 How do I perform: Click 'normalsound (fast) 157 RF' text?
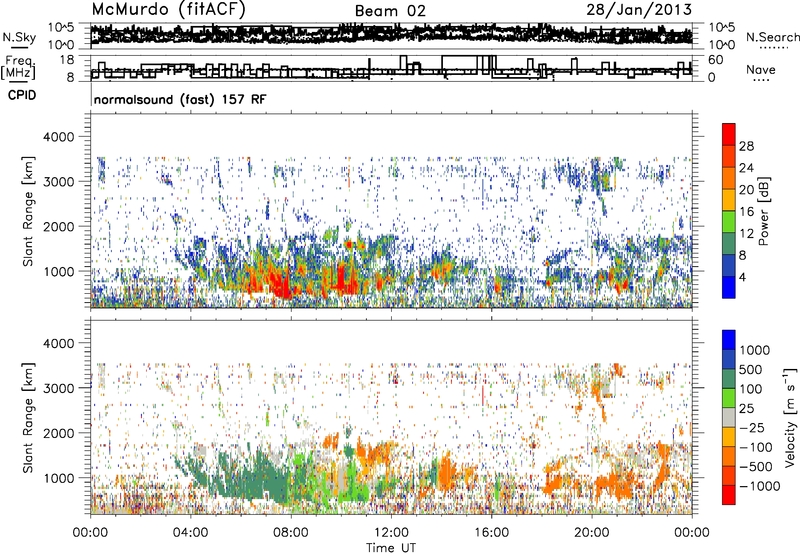coord(180,99)
